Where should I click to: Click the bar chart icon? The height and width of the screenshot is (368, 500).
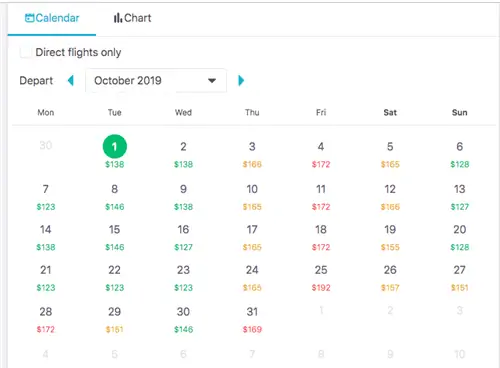[x=118, y=18]
